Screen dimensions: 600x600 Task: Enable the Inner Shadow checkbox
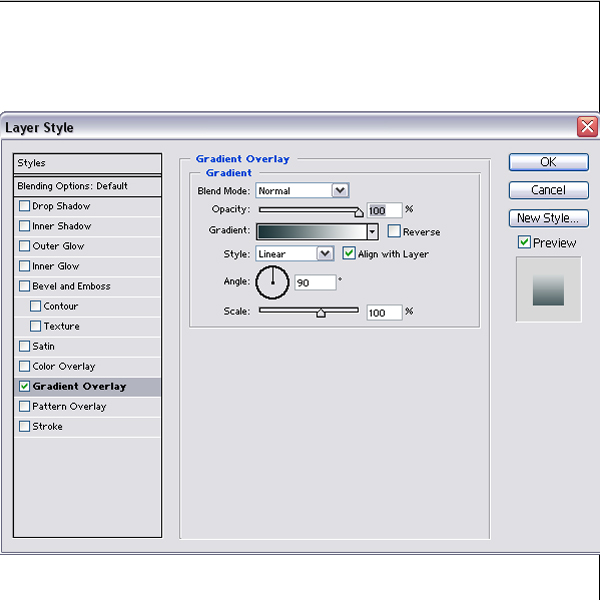coord(24,226)
